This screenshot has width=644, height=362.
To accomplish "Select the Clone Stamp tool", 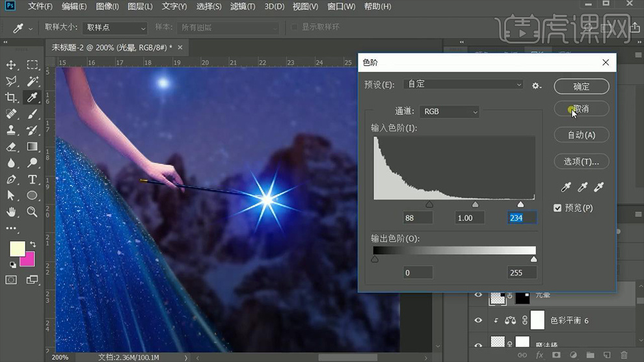I will [x=11, y=130].
